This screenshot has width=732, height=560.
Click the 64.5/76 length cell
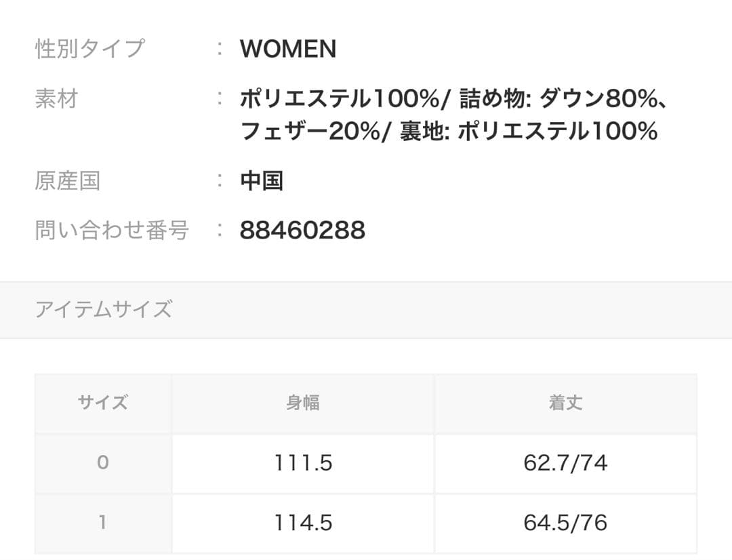tap(565, 523)
